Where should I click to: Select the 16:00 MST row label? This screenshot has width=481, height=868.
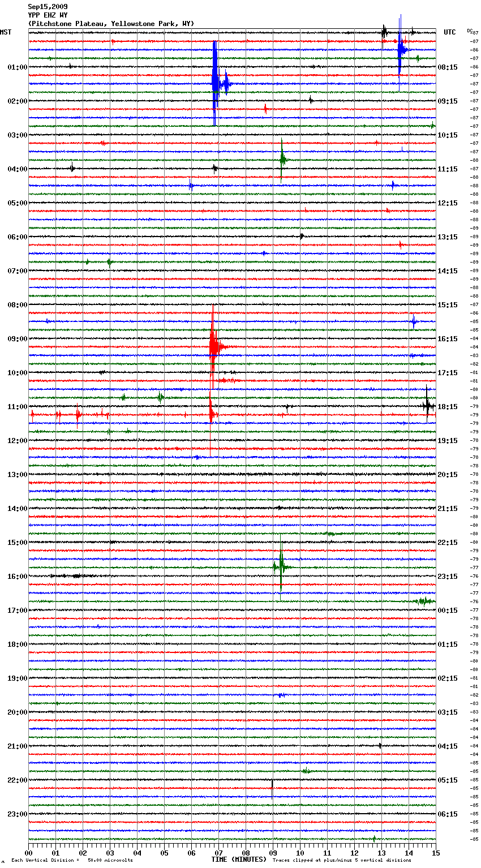coord(17,577)
